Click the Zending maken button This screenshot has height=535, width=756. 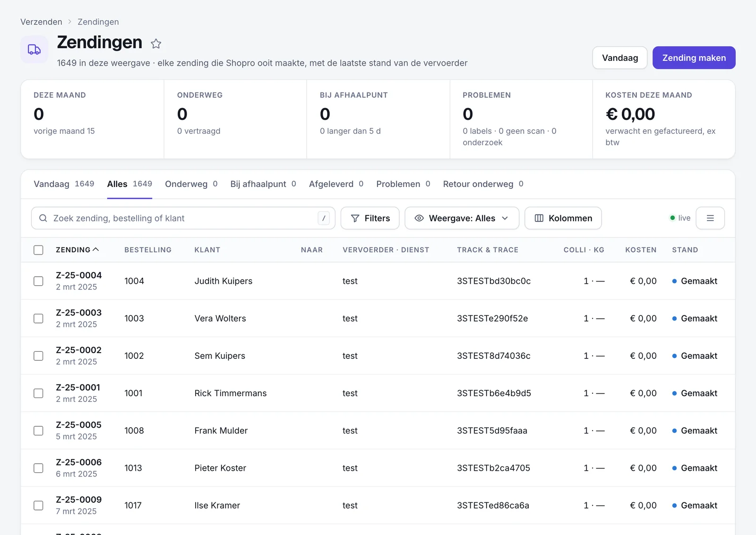click(x=694, y=58)
